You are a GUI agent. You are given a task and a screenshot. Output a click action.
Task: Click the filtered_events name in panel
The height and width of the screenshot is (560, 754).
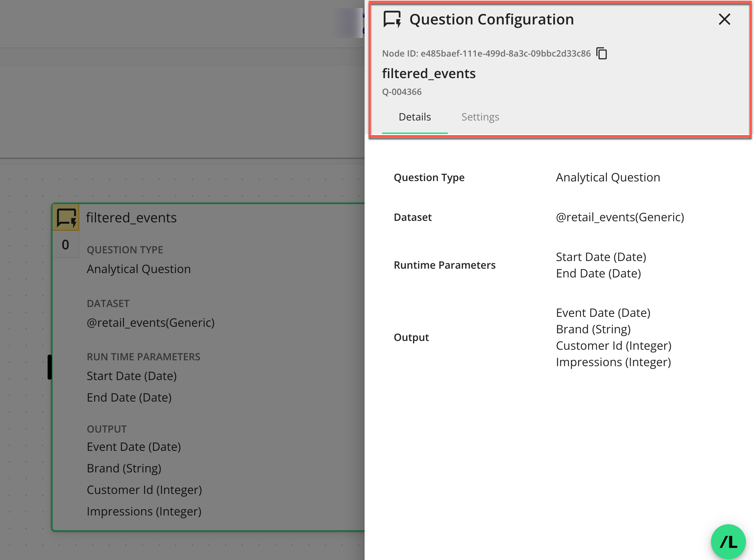pos(428,74)
